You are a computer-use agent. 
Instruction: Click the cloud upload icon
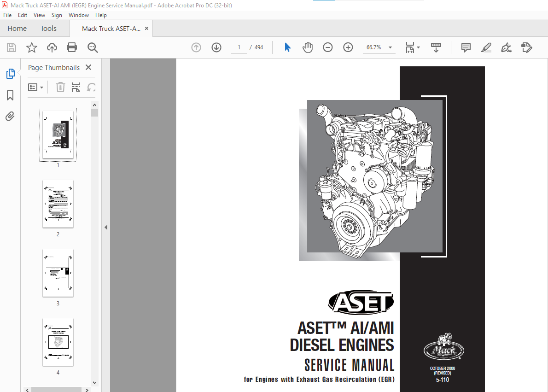[52, 47]
